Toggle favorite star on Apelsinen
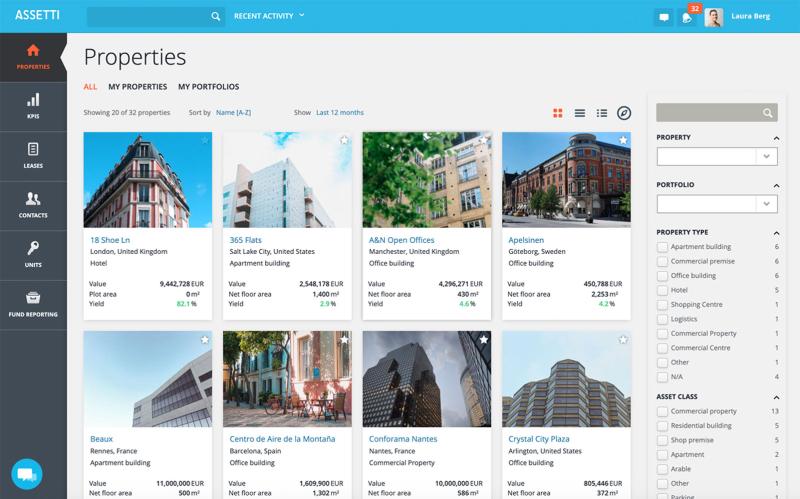Viewport: 800px width, 499px height. pyautogui.click(x=623, y=140)
